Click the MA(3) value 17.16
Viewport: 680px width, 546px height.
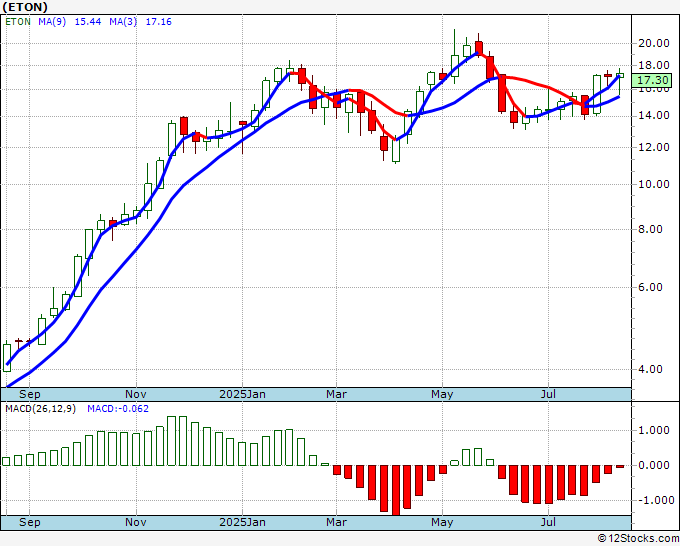pyautogui.click(x=158, y=22)
